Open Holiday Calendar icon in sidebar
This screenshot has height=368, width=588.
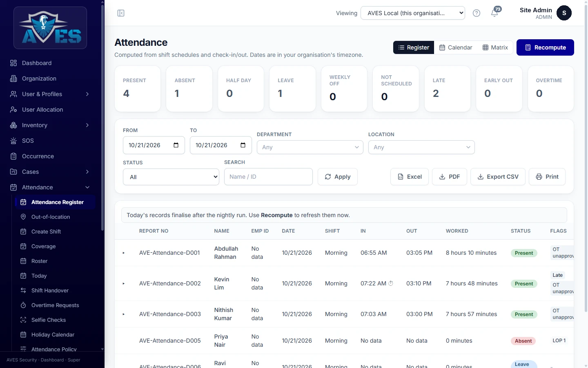pos(23,334)
